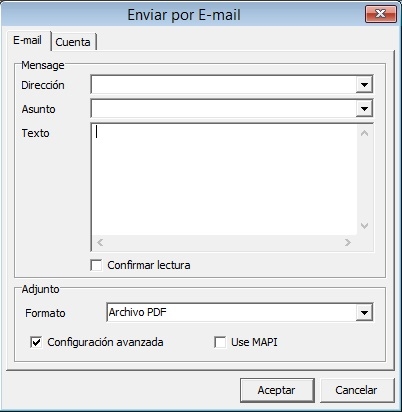Image resolution: width=402 pixels, height=412 pixels.
Task: Close the Enviar por E-mail dialog
Action: tap(381, 14)
